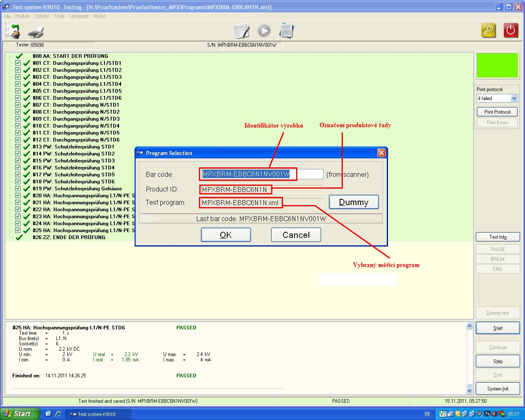Viewport: 525px width, 420px height.
Task: Click the Tester number field
Action: (x=62, y=45)
